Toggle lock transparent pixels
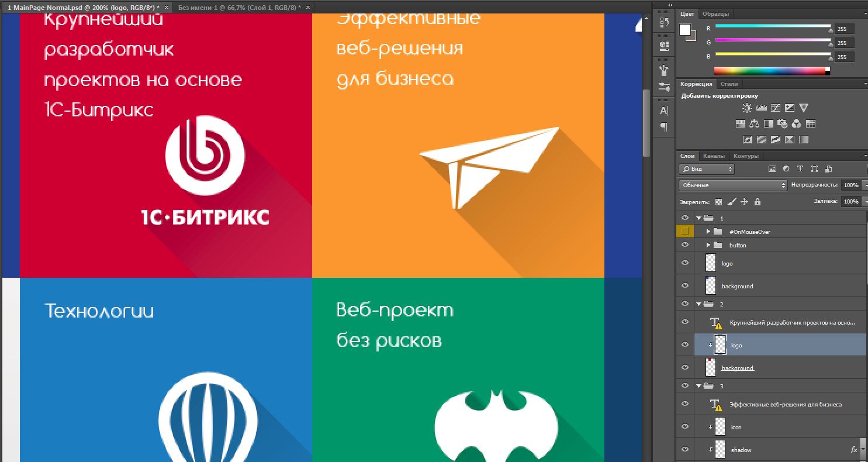 click(718, 202)
